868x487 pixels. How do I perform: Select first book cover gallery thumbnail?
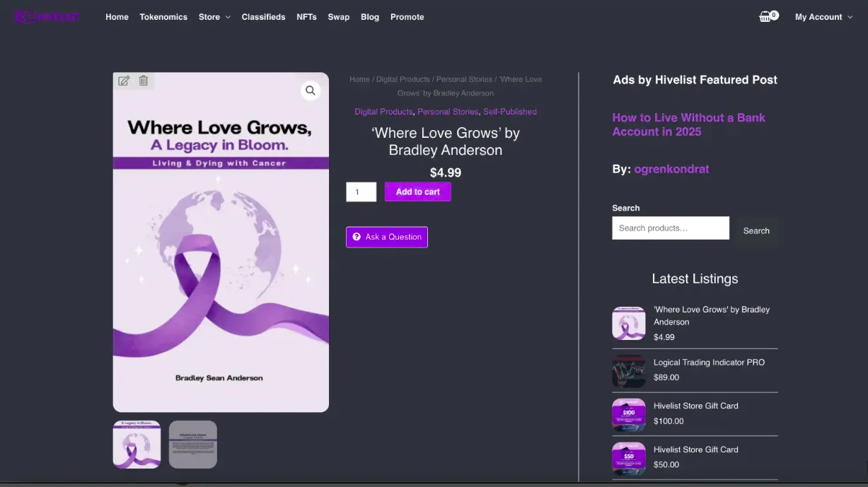tap(137, 445)
